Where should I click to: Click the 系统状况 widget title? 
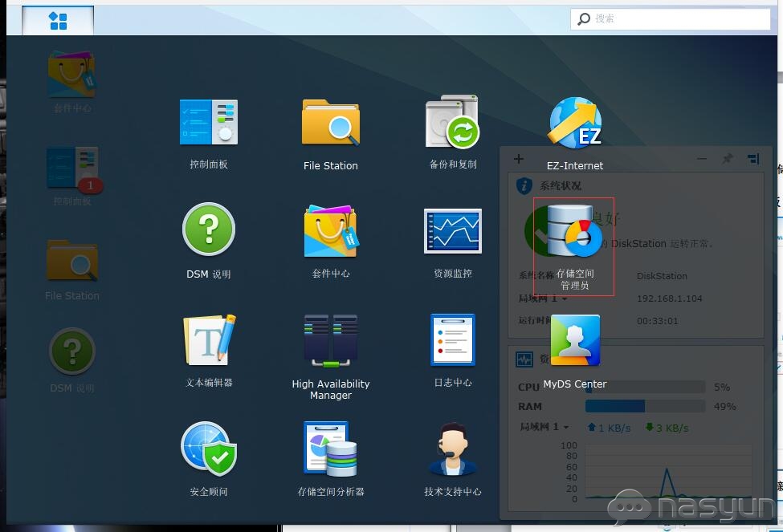tap(560, 185)
